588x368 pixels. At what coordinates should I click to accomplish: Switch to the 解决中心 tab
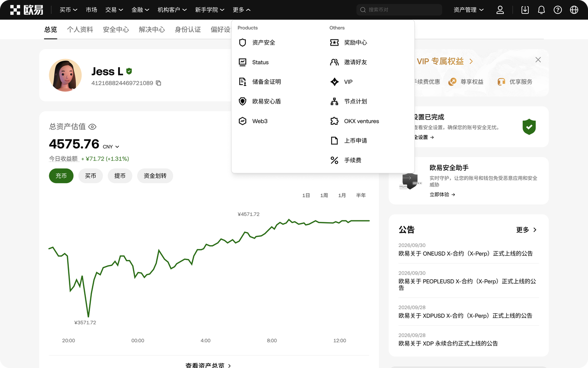[152, 29]
